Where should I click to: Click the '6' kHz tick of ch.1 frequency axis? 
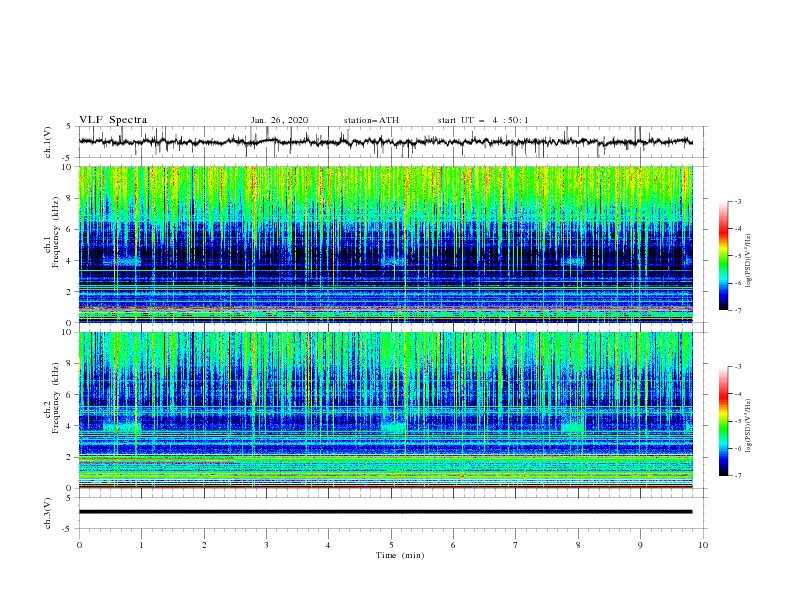coord(69,229)
